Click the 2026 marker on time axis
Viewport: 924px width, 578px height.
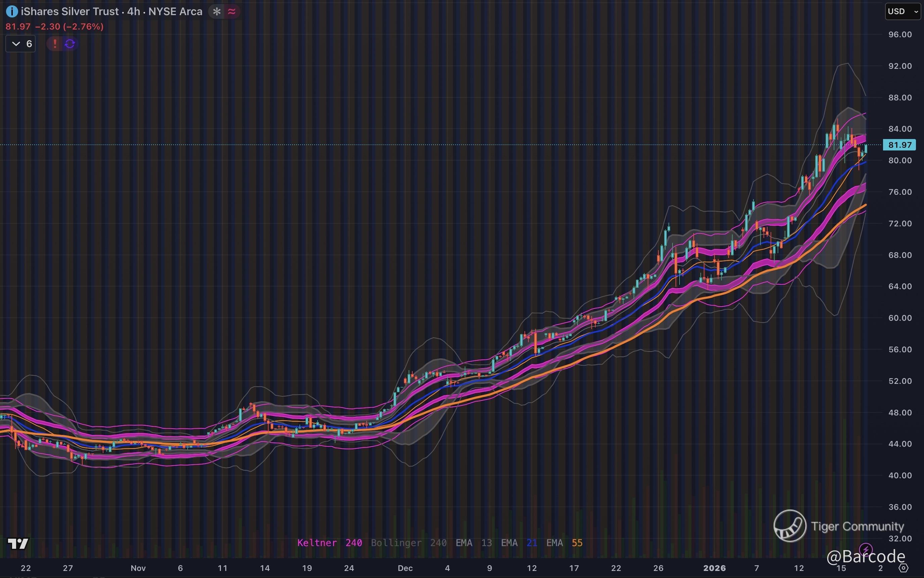(x=714, y=568)
